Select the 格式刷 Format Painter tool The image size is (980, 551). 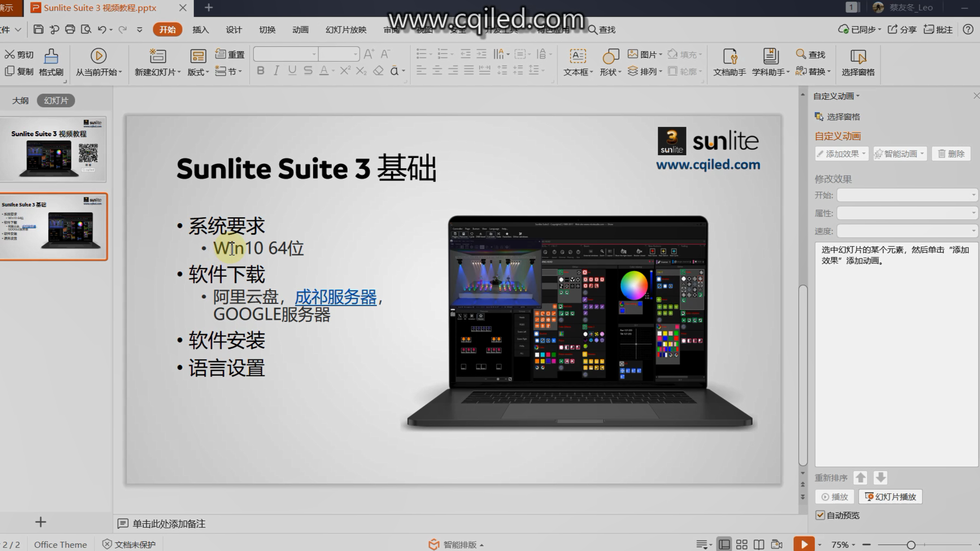pyautogui.click(x=51, y=63)
